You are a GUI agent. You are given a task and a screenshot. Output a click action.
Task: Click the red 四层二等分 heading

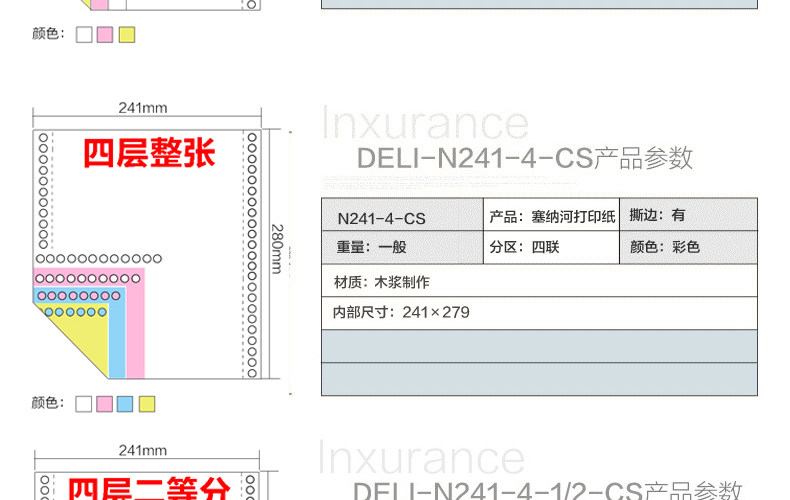pos(149,488)
